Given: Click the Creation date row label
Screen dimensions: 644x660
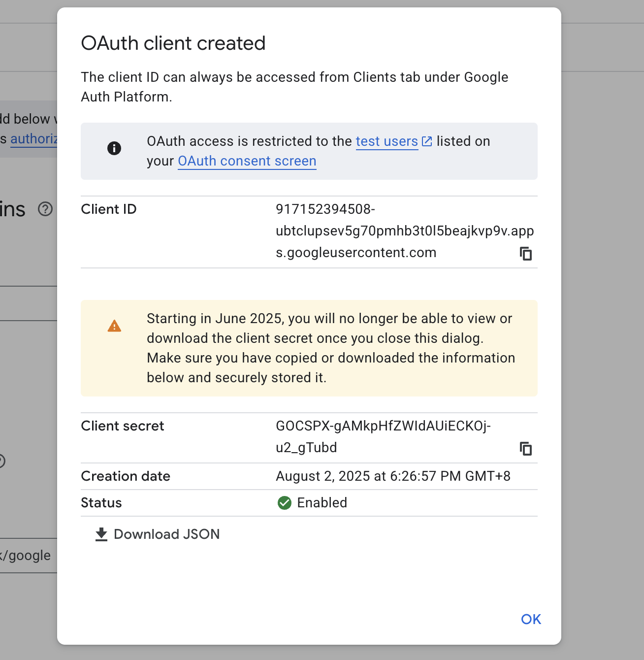Looking at the screenshot, I should [126, 476].
